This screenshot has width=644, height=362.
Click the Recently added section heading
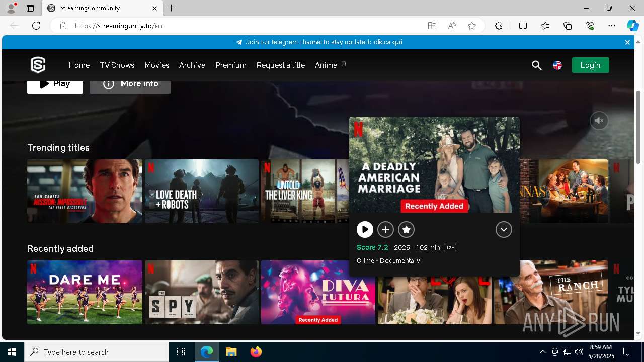tap(60, 249)
